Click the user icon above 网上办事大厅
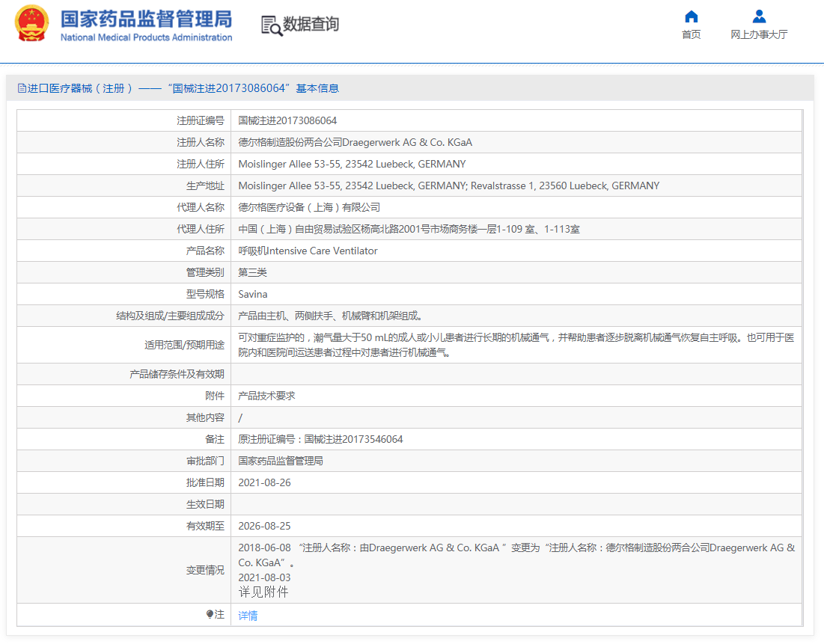 pyautogui.click(x=759, y=16)
